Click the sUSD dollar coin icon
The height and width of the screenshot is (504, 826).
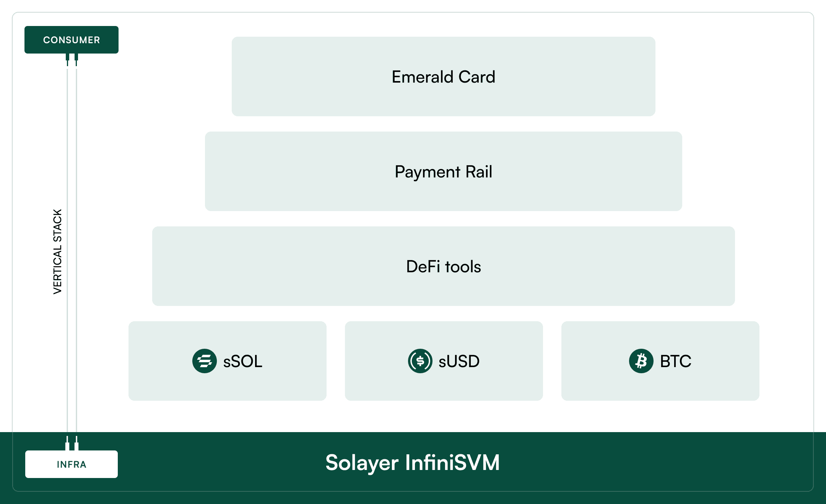(x=420, y=361)
